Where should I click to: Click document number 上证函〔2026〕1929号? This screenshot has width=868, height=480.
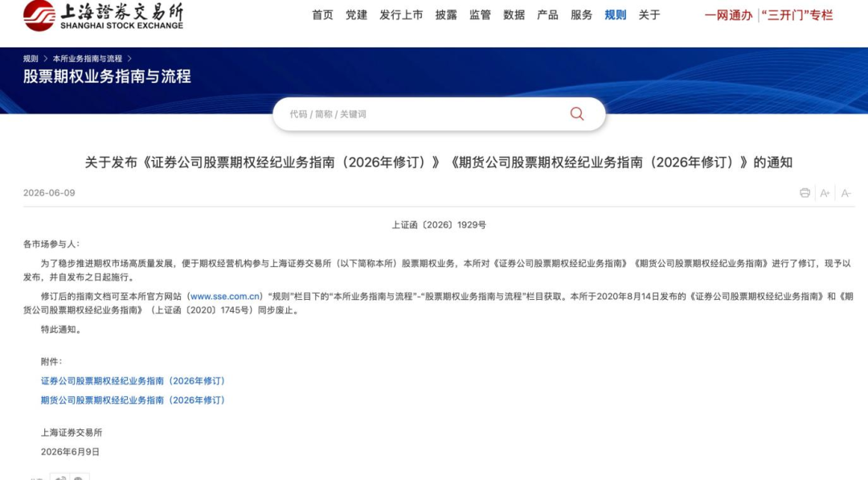(x=439, y=225)
